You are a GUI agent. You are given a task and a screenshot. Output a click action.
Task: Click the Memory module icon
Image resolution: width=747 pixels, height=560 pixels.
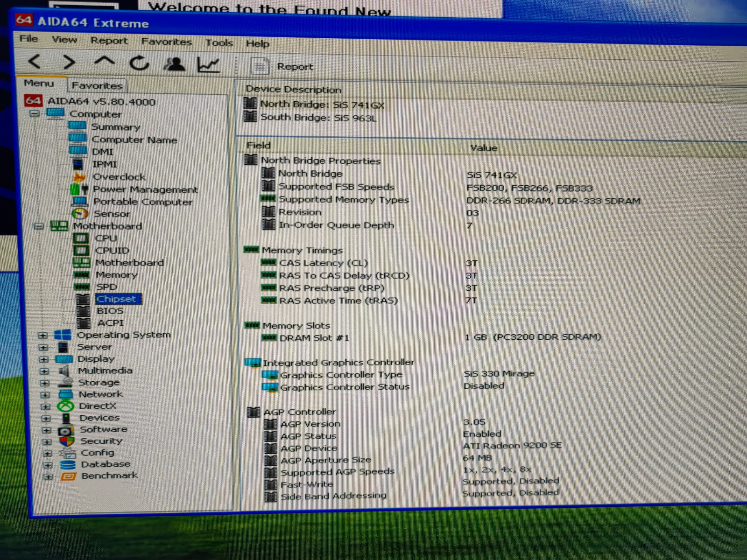(x=82, y=275)
